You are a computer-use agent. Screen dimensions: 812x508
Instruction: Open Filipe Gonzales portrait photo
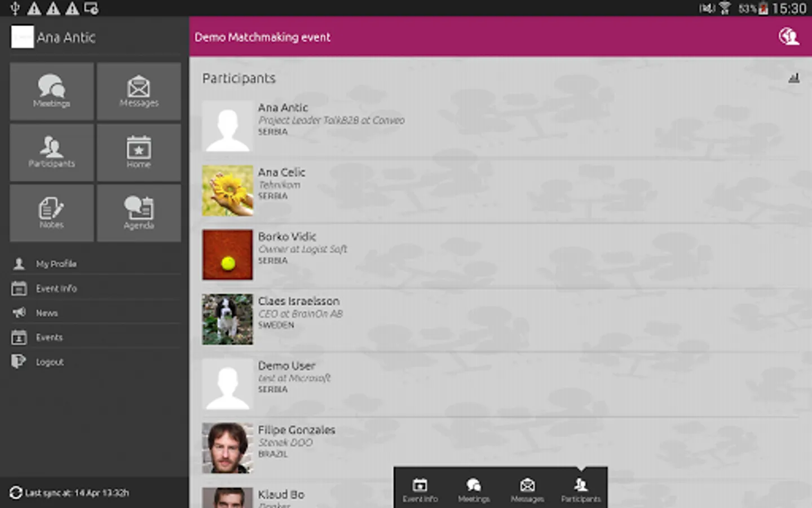click(x=228, y=448)
